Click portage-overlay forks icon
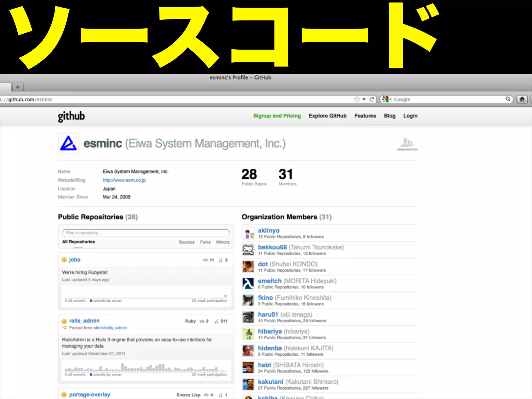This screenshot has height=399, width=532. 221,395
